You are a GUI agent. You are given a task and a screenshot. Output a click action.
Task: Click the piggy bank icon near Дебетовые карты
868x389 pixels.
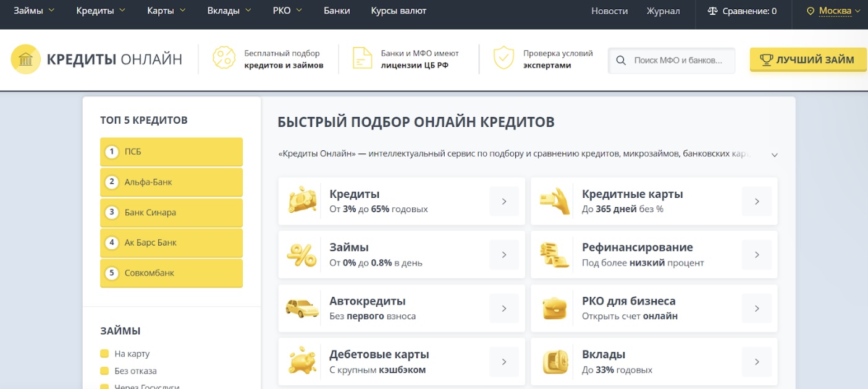pos(302,361)
